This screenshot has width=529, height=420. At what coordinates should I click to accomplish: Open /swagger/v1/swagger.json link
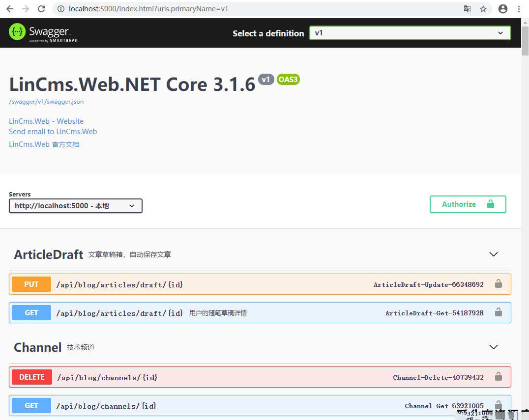pos(46,102)
